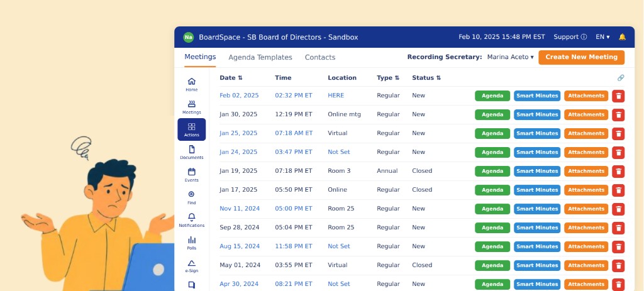Click the BoardSpace - SB Board title
The image size is (644, 291).
pos(278,37)
